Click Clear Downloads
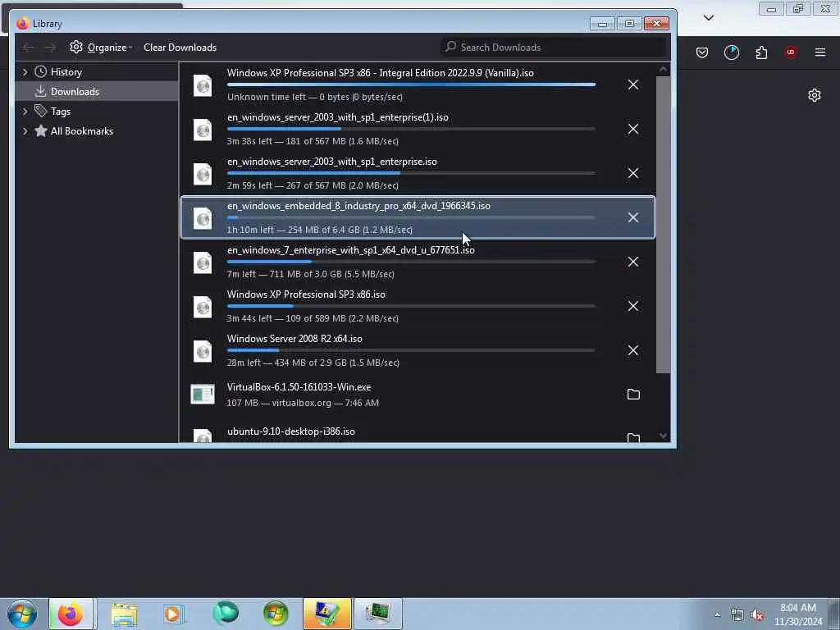This screenshot has height=630, width=840. [180, 47]
